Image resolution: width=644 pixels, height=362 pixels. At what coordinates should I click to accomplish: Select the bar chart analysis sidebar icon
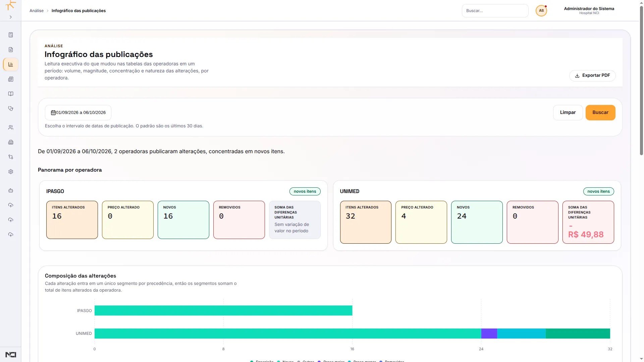coord(11,64)
